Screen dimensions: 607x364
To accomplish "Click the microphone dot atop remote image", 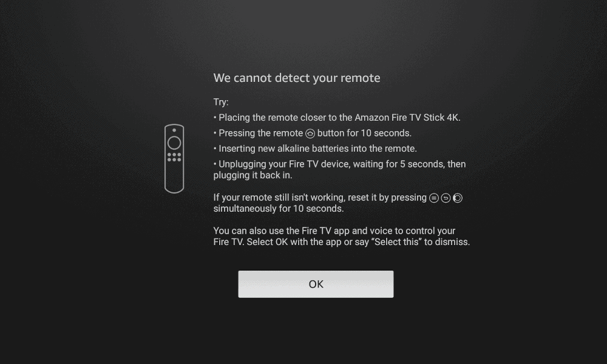I will click(x=174, y=130).
